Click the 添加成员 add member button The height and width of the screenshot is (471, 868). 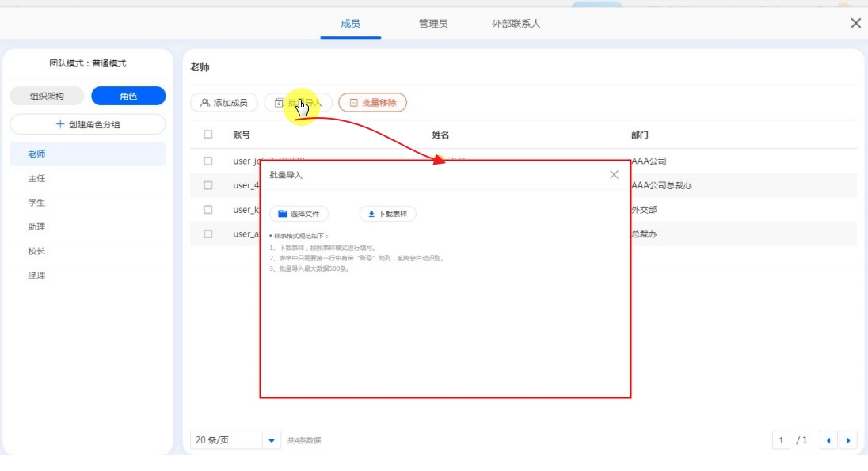point(224,103)
